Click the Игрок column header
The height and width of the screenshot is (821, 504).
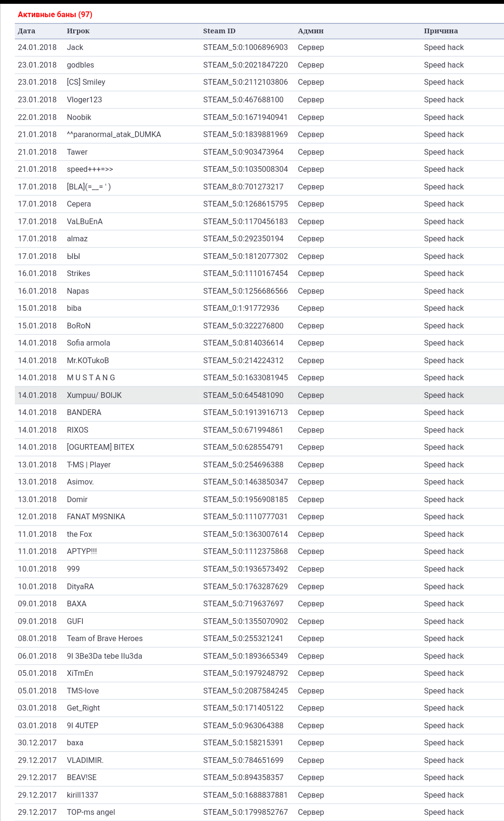pos(78,31)
